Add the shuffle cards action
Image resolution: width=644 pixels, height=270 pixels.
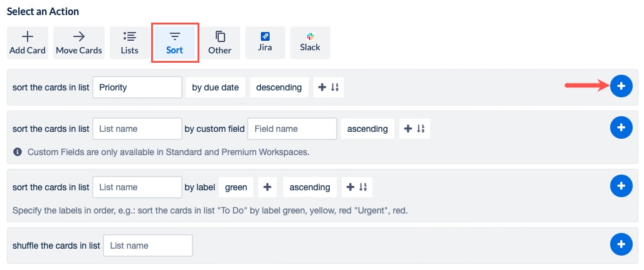tap(621, 244)
